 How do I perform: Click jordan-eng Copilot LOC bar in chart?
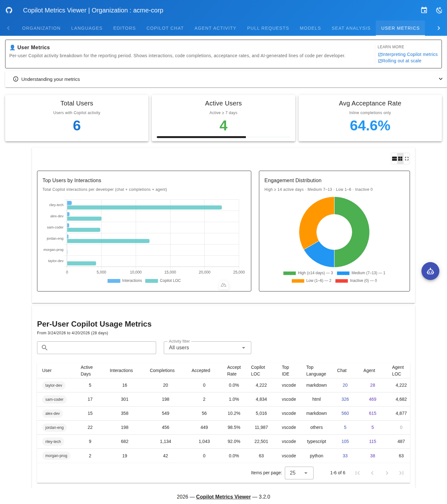[108, 241]
